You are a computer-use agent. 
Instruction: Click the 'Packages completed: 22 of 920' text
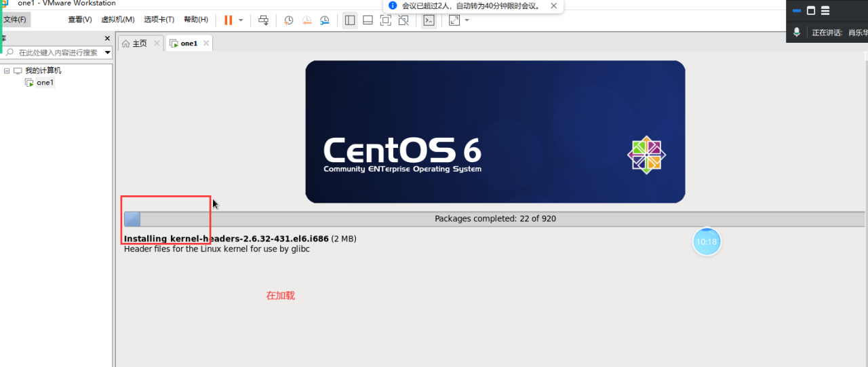pos(495,218)
